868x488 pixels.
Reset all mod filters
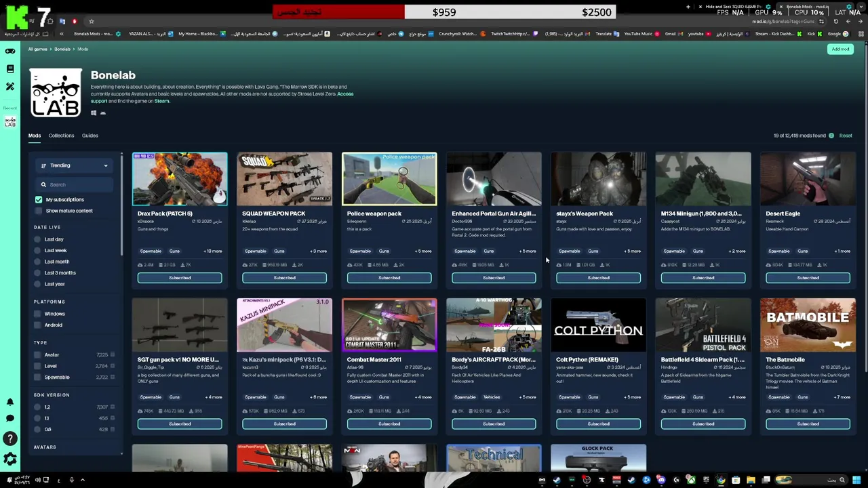(x=846, y=136)
